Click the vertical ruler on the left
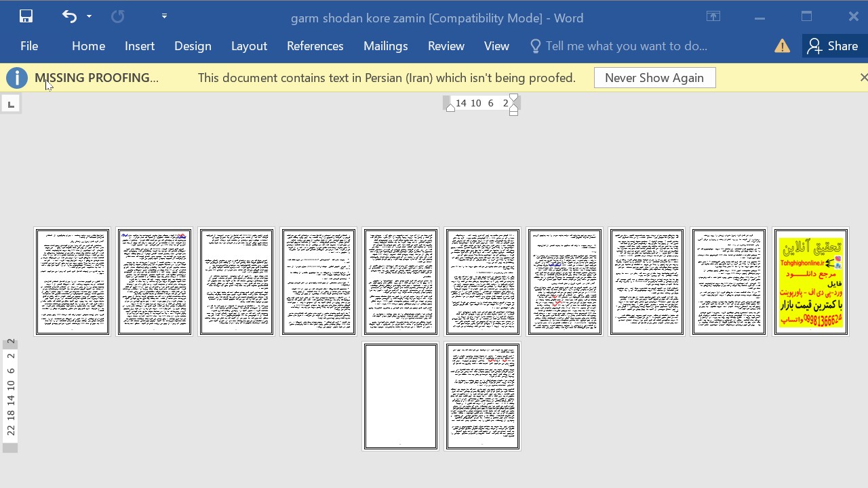This screenshot has height=488, width=868. tap(10, 396)
